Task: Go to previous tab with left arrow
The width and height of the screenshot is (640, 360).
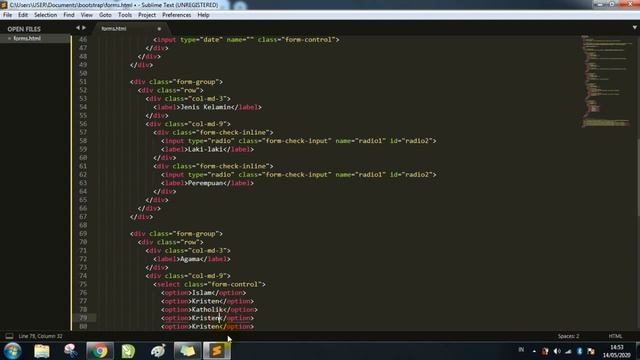Action: (78, 28)
